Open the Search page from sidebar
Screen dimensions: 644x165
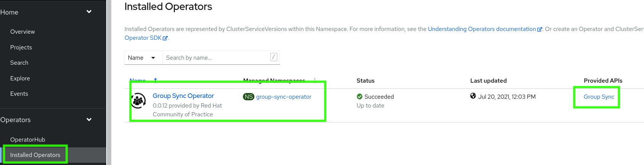pos(19,63)
